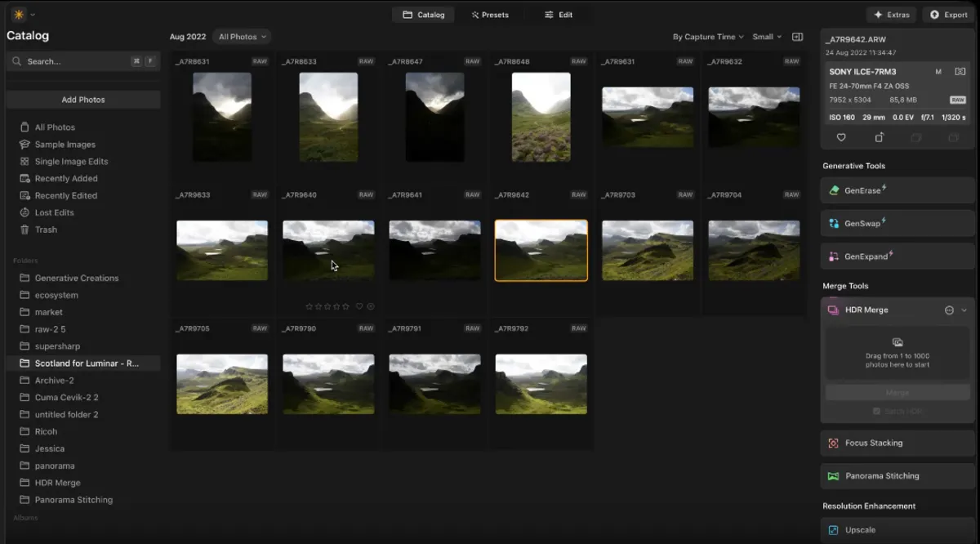Favorite the selected photo with the heart toggle

840,137
